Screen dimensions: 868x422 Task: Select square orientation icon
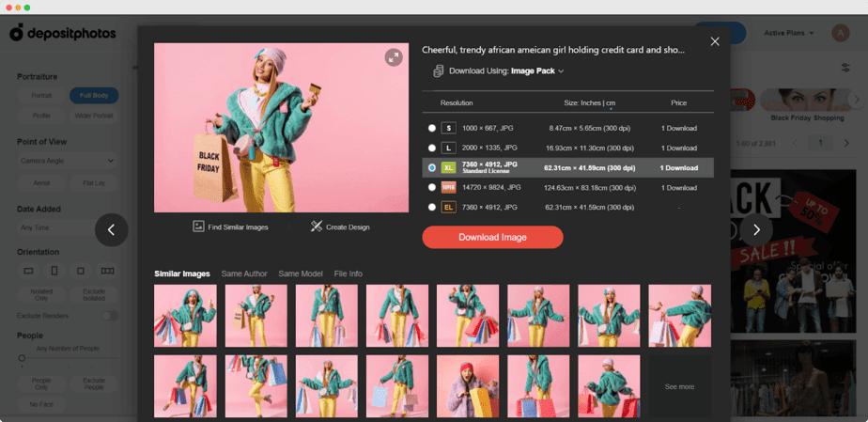[81, 271]
